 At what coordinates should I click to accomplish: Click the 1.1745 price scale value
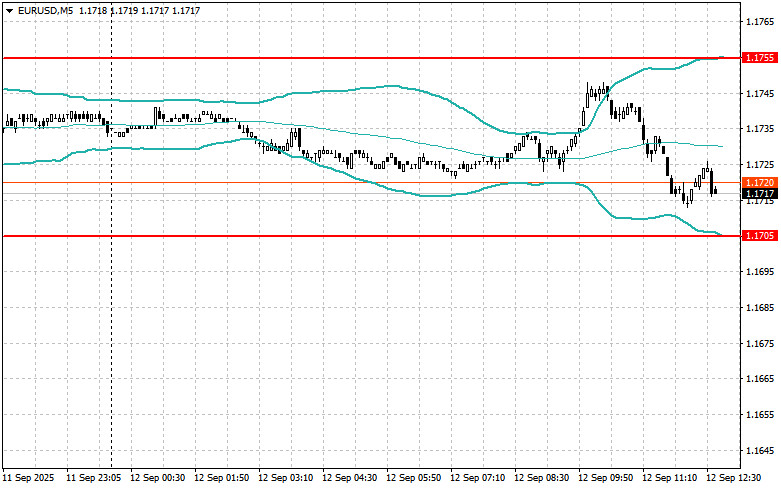pyautogui.click(x=760, y=93)
